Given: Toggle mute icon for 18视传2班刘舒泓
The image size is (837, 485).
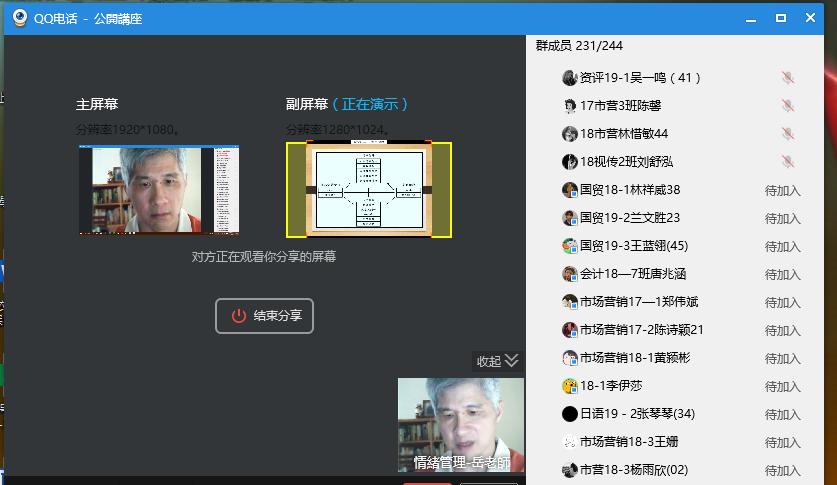Looking at the screenshot, I should [x=788, y=162].
